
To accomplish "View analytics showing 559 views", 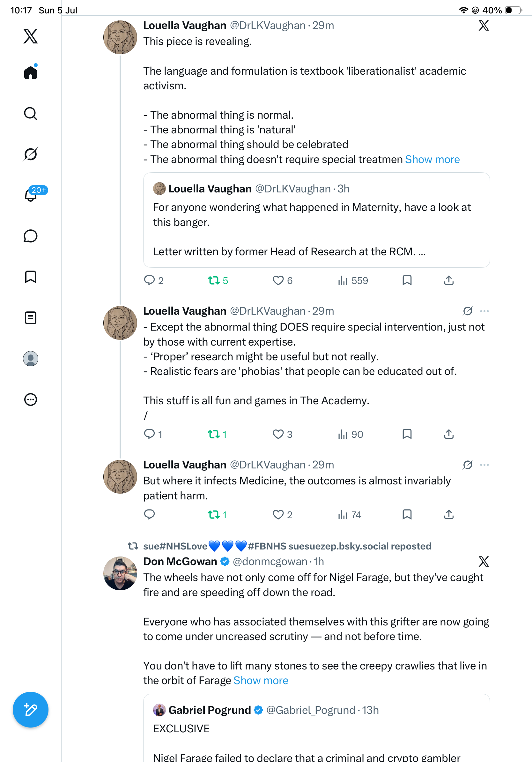I will pyautogui.click(x=353, y=280).
